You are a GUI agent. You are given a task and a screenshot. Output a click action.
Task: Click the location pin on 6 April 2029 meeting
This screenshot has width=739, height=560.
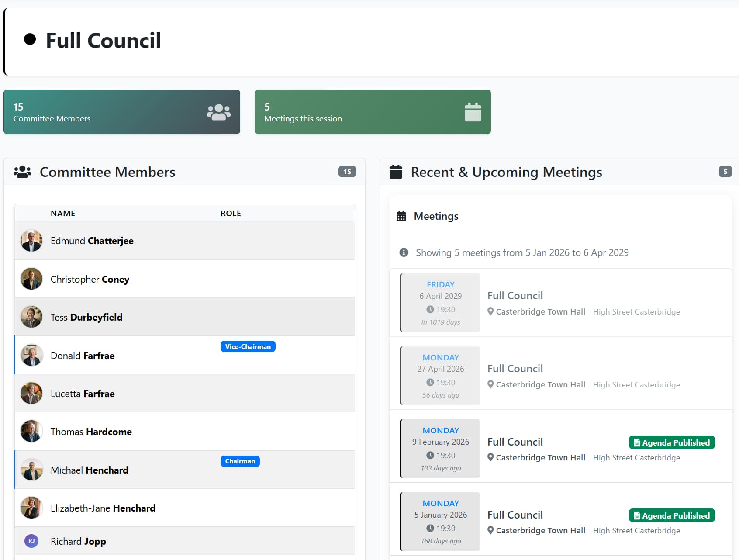tap(490, 311)
